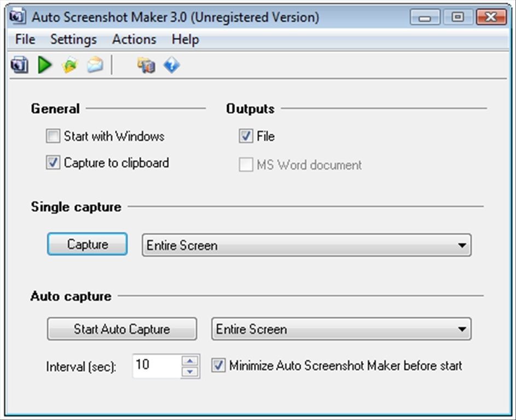Screen dimensions: 516x420
Task: Open the Actions menu
Action: pyautogui.click(x=134, y=39)
